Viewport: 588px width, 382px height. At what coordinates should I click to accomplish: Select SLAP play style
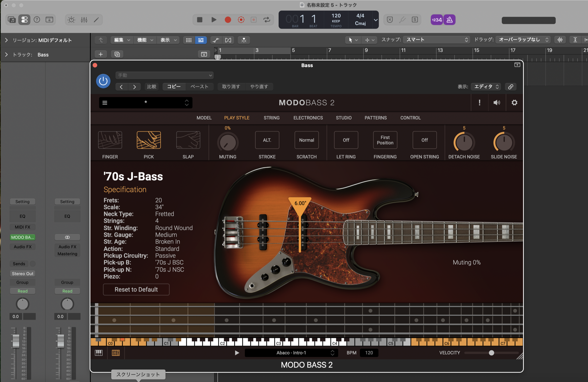click(x=188, y=140)
